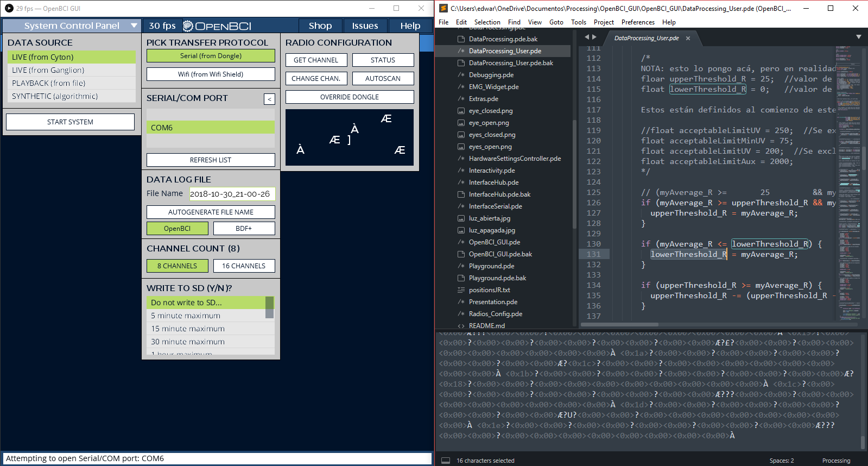
Task: Click the image icon beside luz_apagada.jpg
Action: click(461, 230)
